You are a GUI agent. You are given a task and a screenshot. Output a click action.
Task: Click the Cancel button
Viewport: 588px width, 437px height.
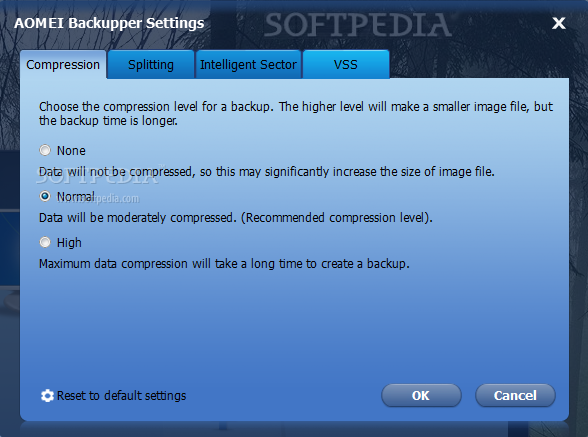click(x=515, y=395)
